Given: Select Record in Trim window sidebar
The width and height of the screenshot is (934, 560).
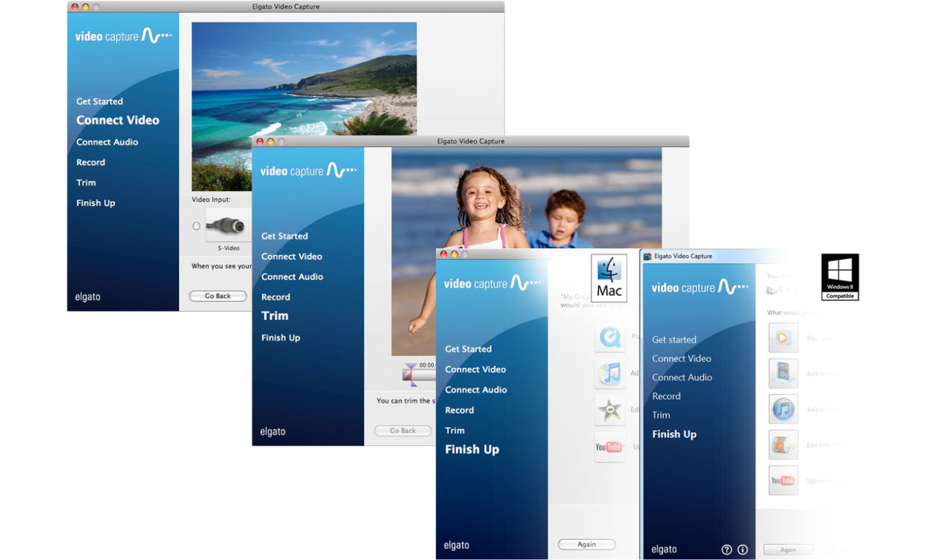Looking at the screenshot, I should pyautogui.click(x=276, y=297).
